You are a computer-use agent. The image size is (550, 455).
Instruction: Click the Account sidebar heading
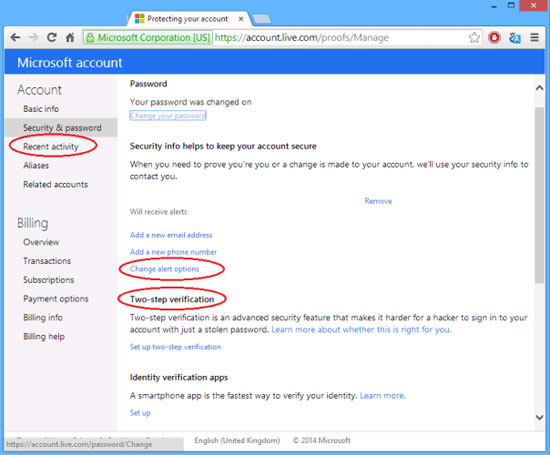click(39, 90)
